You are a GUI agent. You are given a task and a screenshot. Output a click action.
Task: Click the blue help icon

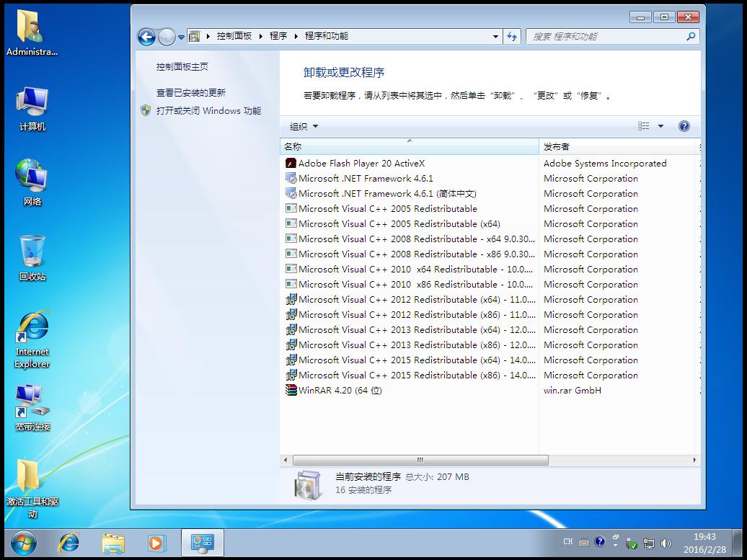coord(684,126)
